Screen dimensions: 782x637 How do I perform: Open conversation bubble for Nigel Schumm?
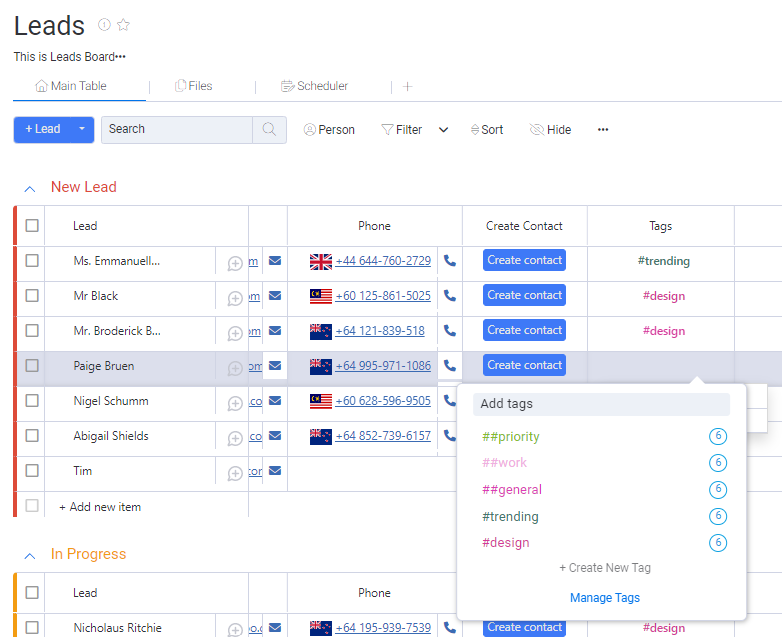[x=235, y=403]
